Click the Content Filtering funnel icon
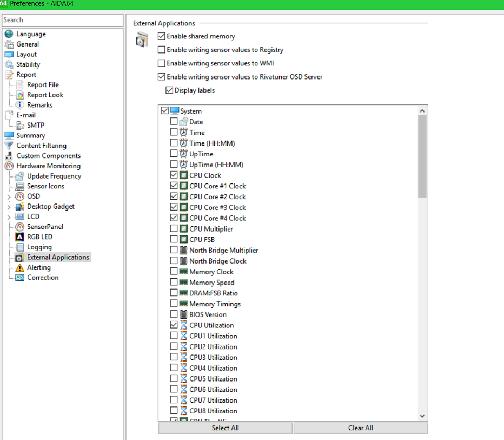 pyautogui.click(x=9, y=146)
